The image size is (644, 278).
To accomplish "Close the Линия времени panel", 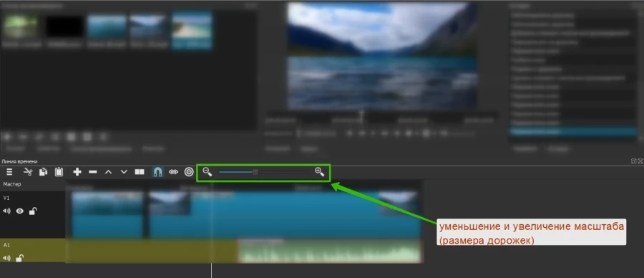I will coord(640,161).
